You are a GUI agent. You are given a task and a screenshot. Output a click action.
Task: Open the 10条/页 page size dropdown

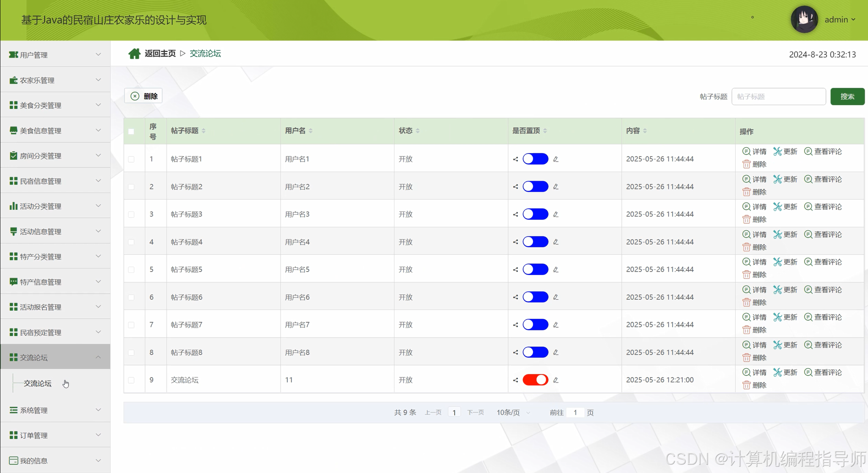tap(513, 412)
